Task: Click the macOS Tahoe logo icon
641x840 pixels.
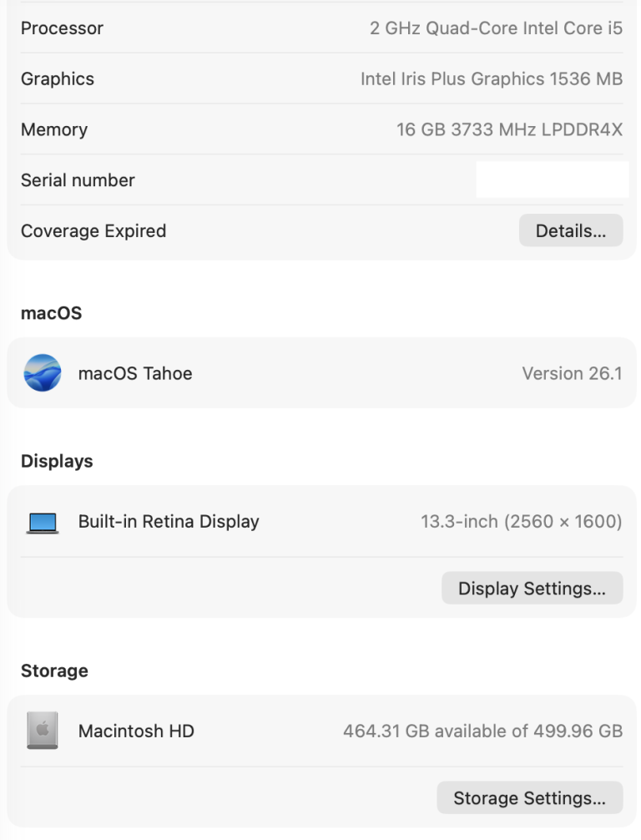Action: [43, 373]
